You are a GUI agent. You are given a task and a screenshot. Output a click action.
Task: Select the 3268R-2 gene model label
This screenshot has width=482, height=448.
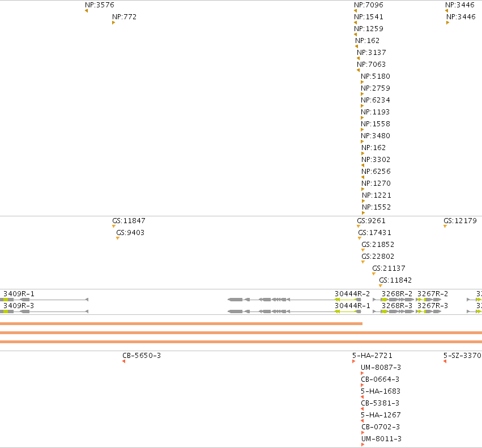(397, 294)
